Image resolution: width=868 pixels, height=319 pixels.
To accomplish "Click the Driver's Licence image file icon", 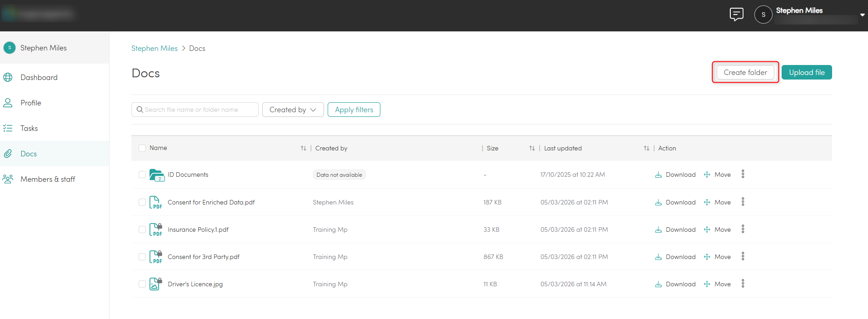I will click(156, 284).
